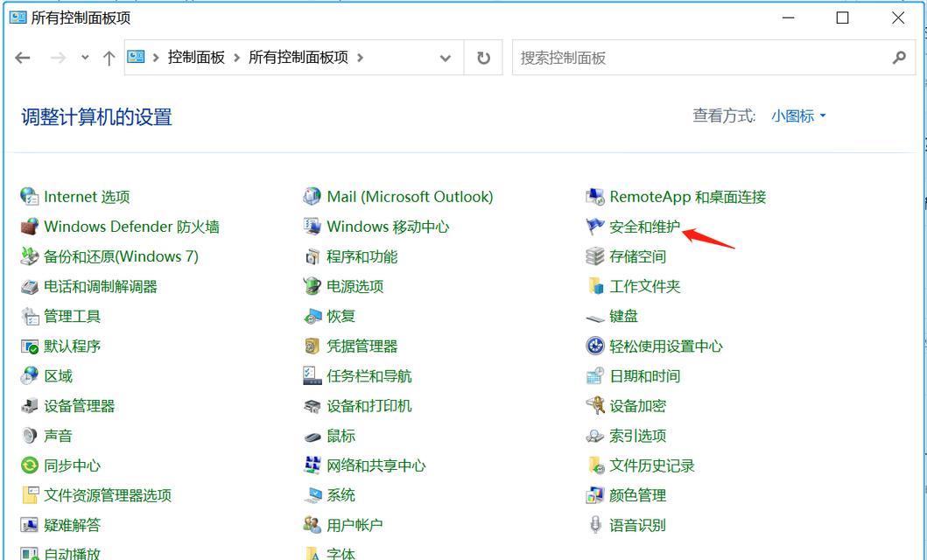Click the 鼠标 mouse icon

coord(313,437)
